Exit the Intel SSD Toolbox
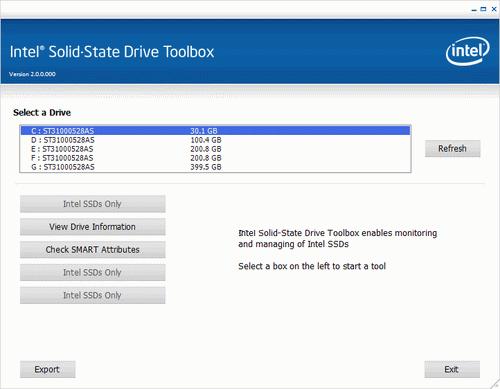This screenshot has height=389, width=500. click(x=452, y=369)
